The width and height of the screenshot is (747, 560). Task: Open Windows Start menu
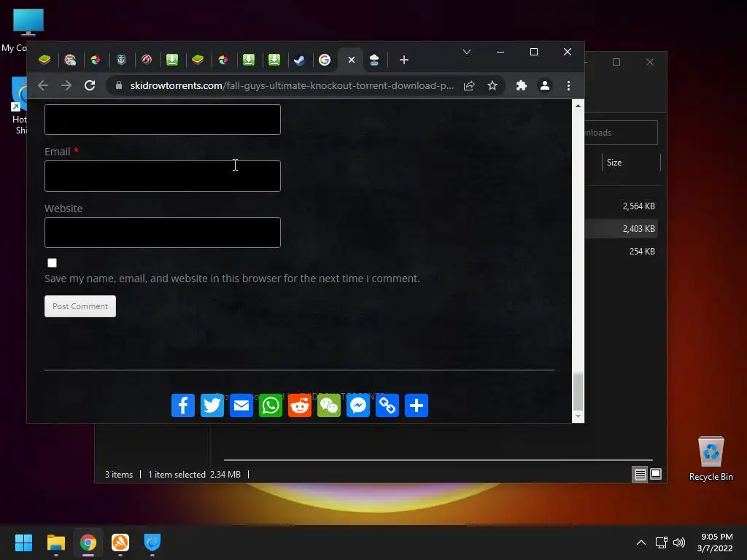23,542
